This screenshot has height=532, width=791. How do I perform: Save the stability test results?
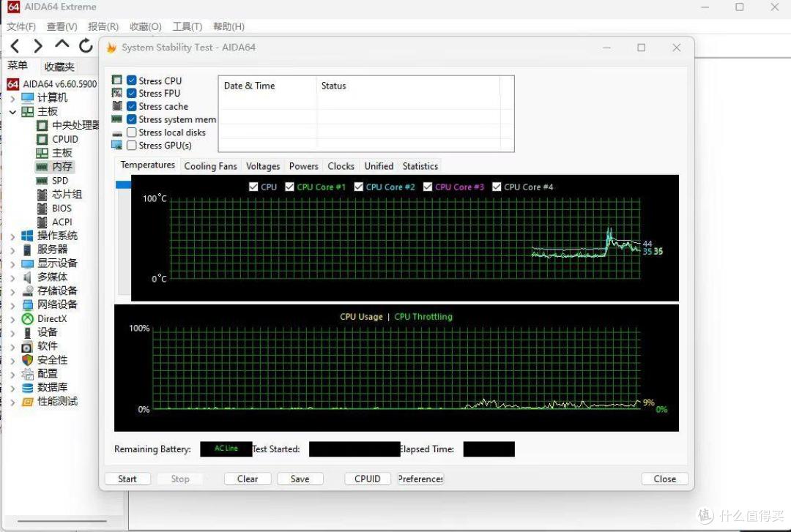(300, 479)
